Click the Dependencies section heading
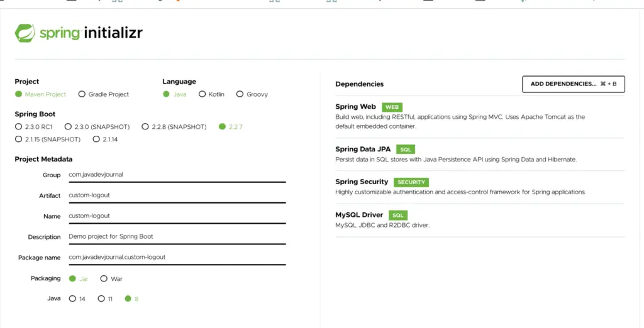 359,84
